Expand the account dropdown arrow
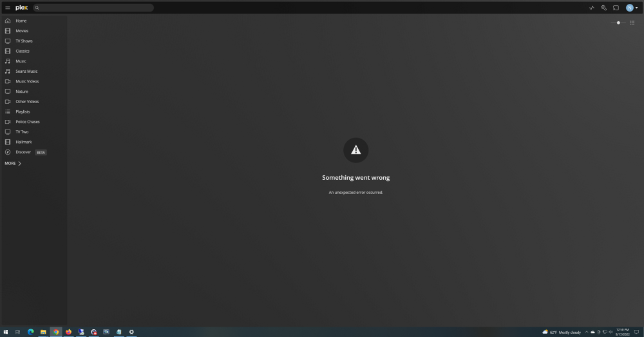Screen dimensions: 644x337 tap(637, 8)
